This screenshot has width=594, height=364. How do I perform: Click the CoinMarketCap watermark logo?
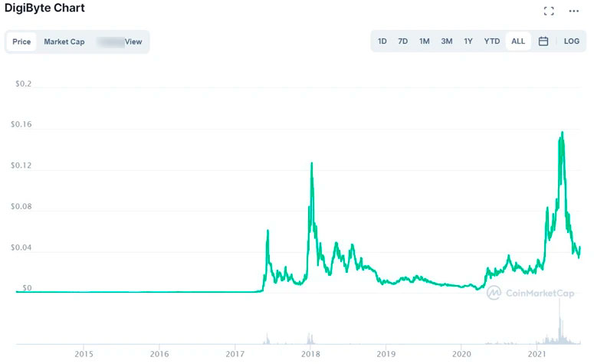530,292
